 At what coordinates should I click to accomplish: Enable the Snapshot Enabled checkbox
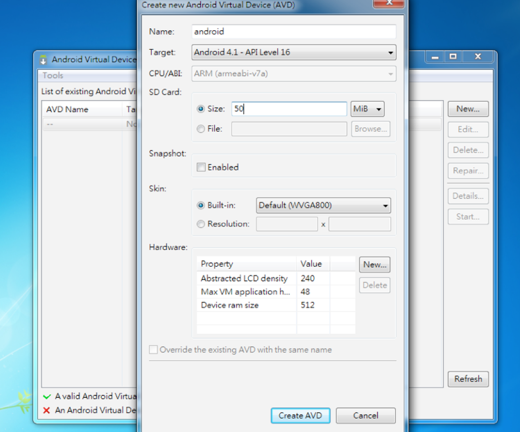click(201, 167)
